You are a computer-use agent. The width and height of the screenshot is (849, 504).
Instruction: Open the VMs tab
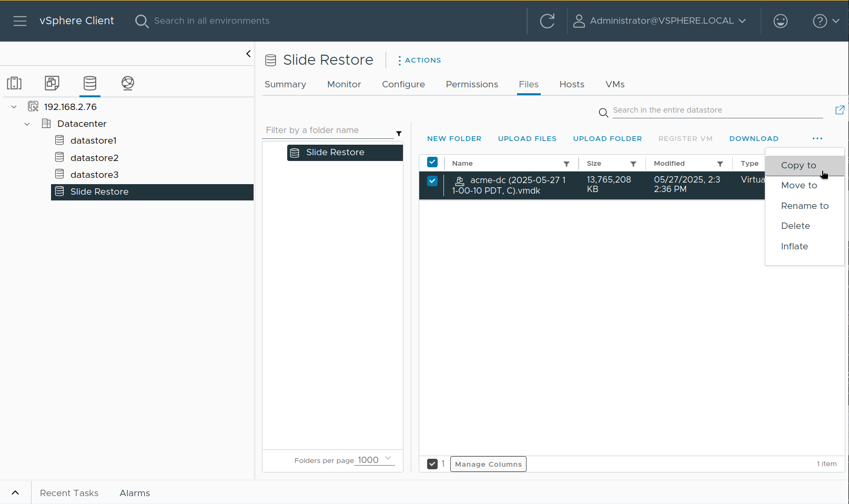coord(615,84)
